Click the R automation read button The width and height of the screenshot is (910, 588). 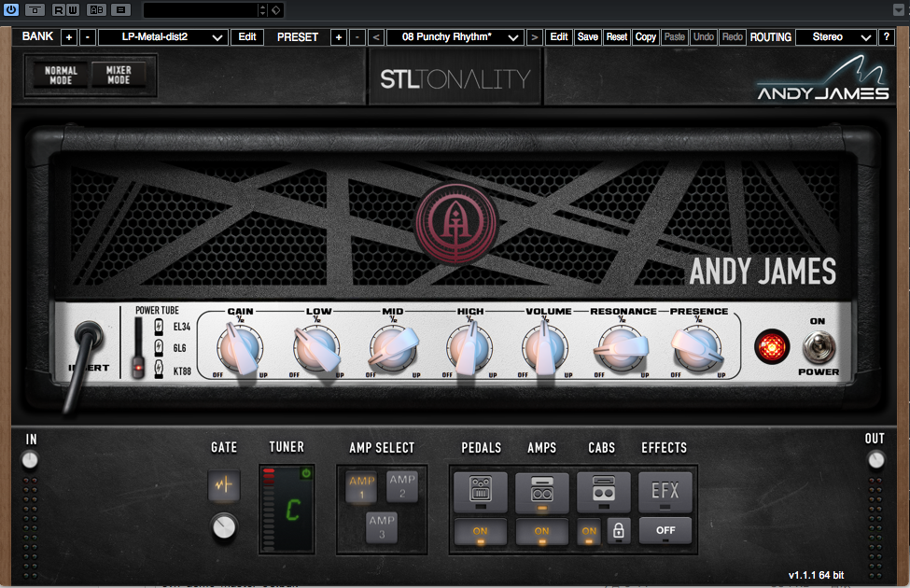pos(59,10)
